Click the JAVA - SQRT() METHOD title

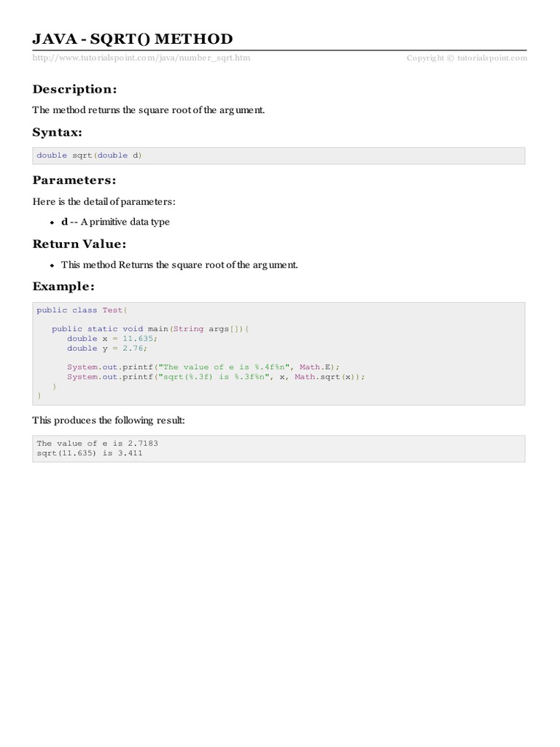tap(133, 39)
